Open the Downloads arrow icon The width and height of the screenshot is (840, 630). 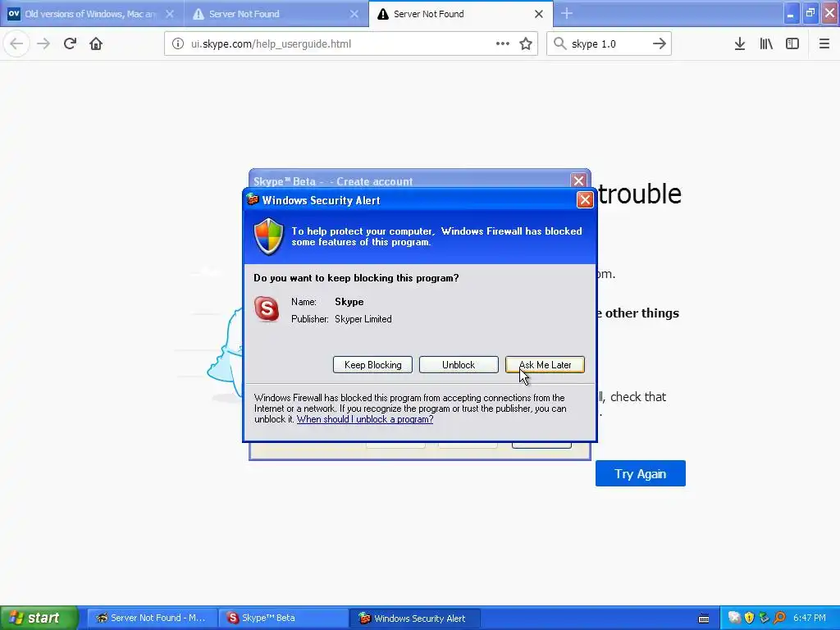pos(740,43)
